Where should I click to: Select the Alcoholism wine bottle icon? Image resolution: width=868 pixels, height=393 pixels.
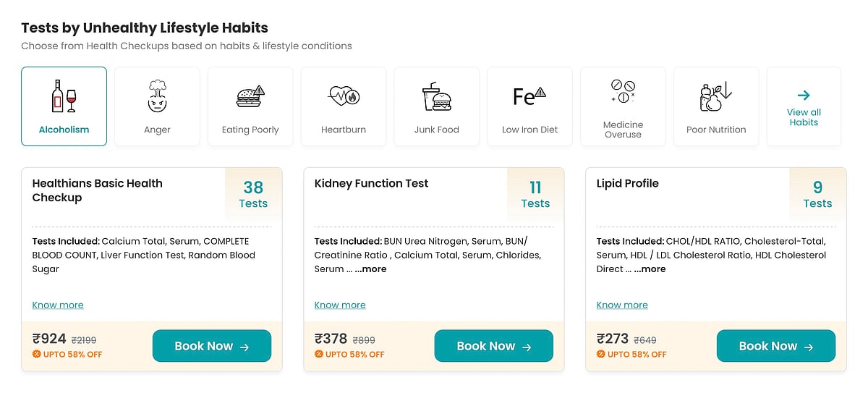pyautogui.click(x=64, y=96)
